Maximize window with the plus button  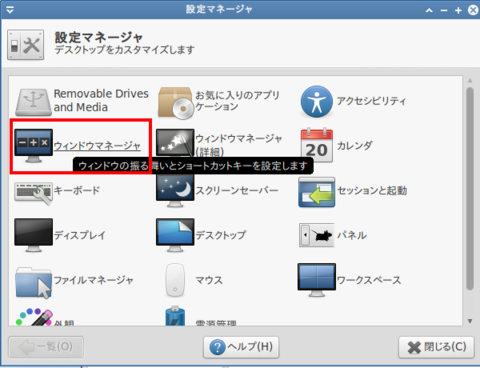(458, 11)
